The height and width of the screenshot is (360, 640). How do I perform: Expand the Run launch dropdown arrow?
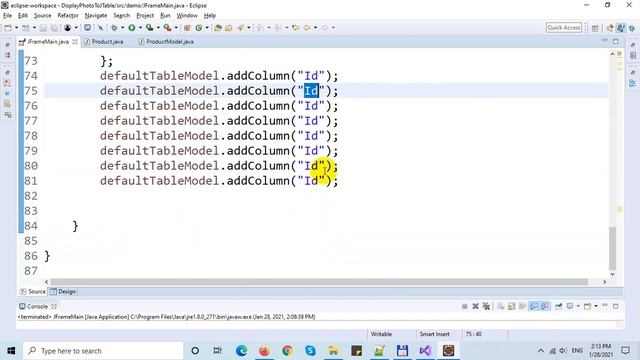point(140,28)
